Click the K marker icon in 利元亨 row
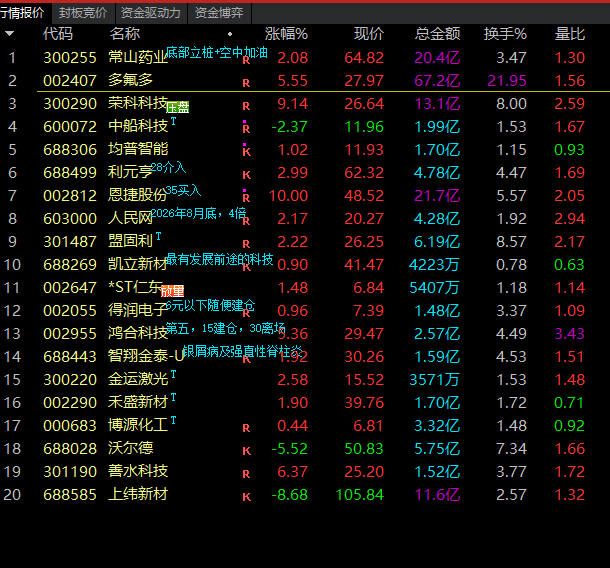 [x=247, y=175]
